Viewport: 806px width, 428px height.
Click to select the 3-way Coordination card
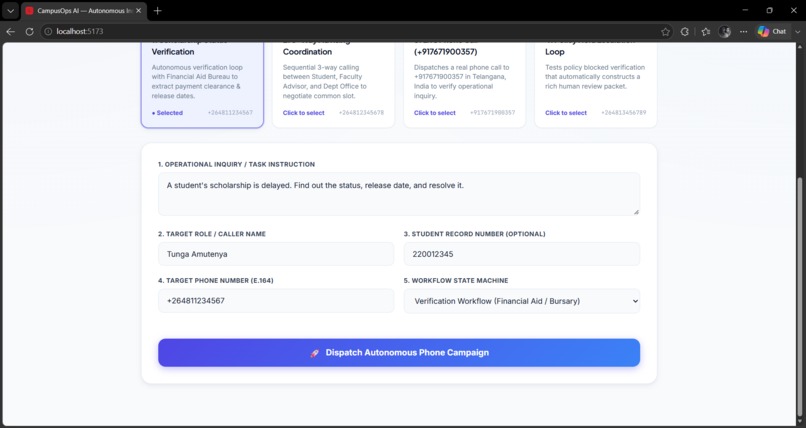click(333, 85)
